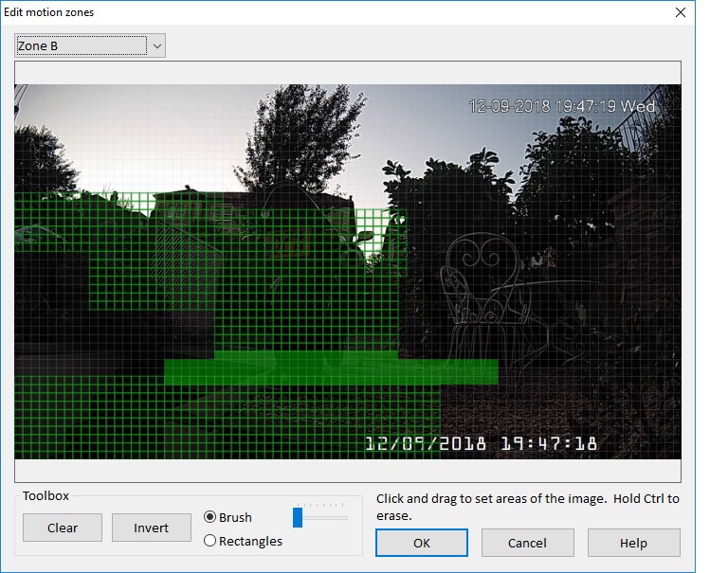Click the solid green filled zone strip
728x573 pixels.
(x=331, y=371)
